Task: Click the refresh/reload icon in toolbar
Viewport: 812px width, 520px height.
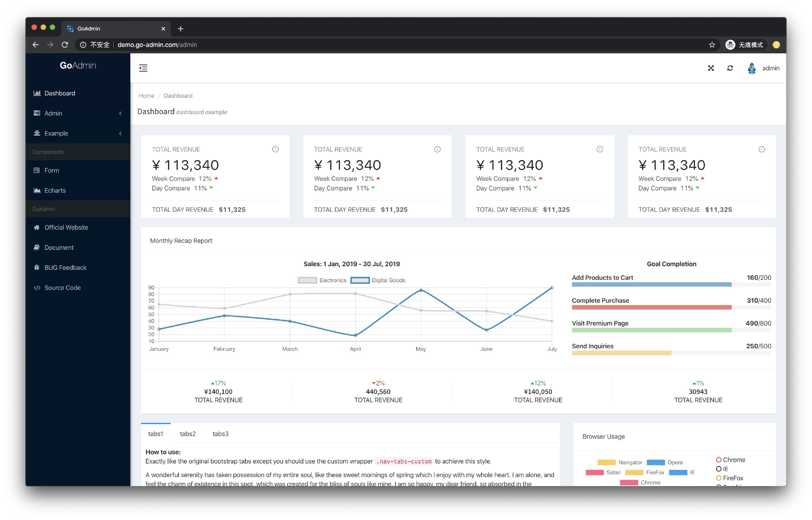Action: click(x=729, y=68)
